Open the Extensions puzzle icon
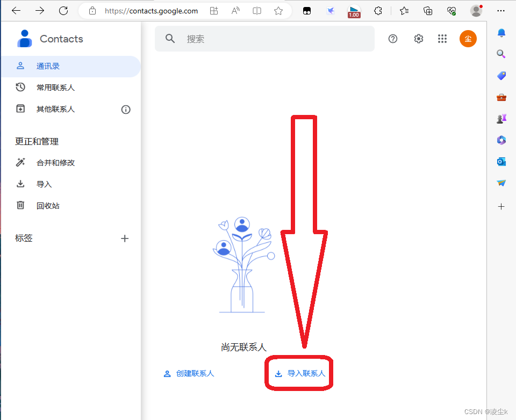The height and width of the screenshot is (420, 516). (378, 11)
